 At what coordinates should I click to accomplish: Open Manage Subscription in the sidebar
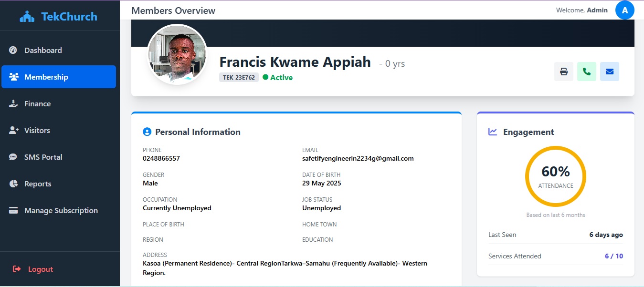pos(61,210)
